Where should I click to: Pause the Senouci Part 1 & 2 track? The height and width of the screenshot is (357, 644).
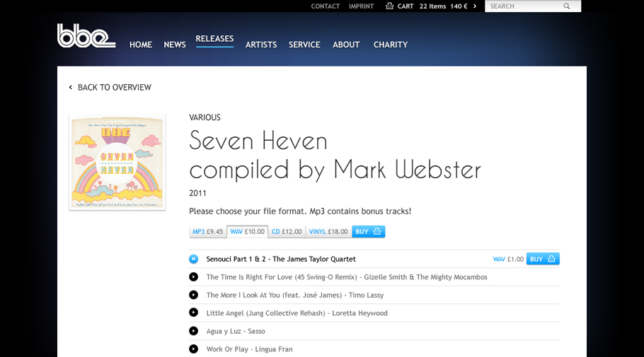pyautogui.click(x=194, y=259)
